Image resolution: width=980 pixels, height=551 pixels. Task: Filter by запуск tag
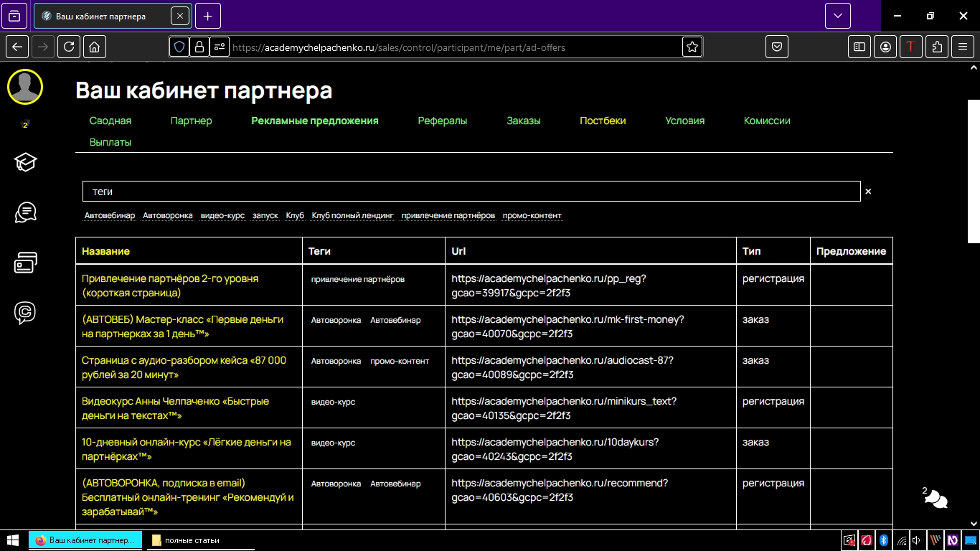coord(265,215)
